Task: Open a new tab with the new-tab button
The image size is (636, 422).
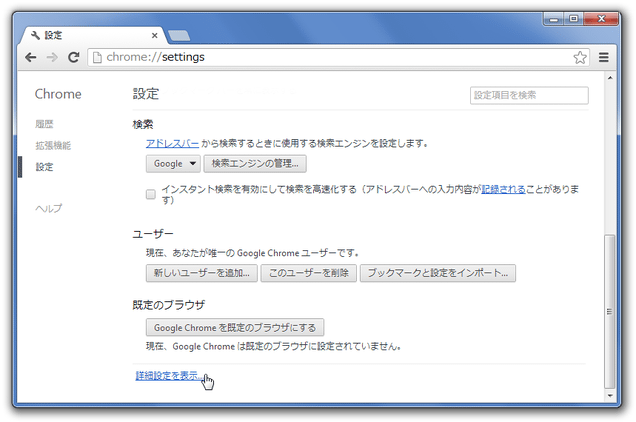Action: (179, 36)
